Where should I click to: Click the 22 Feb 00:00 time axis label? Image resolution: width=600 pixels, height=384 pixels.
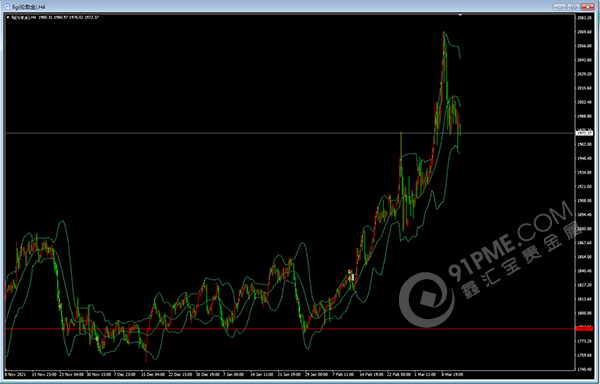[x=399, y=374]
